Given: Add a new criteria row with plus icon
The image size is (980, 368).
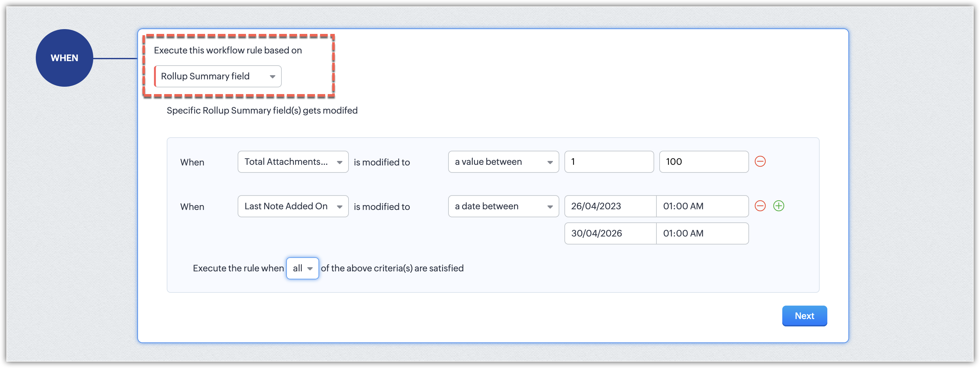Looking at the screenshot, I should click(x=778, y=206).
